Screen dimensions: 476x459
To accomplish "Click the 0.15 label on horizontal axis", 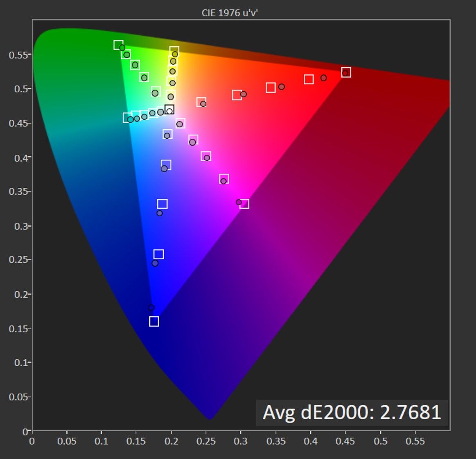I will tap(136, 441).
